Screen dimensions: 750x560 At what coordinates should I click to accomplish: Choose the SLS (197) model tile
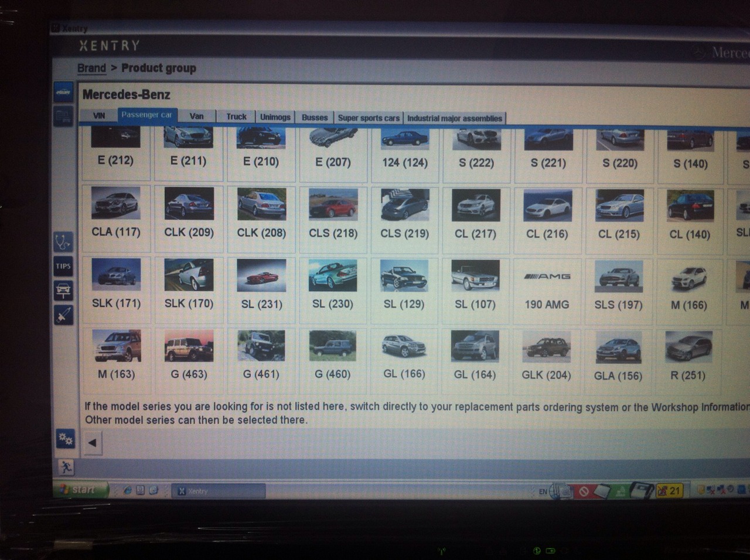pos(618,286)
